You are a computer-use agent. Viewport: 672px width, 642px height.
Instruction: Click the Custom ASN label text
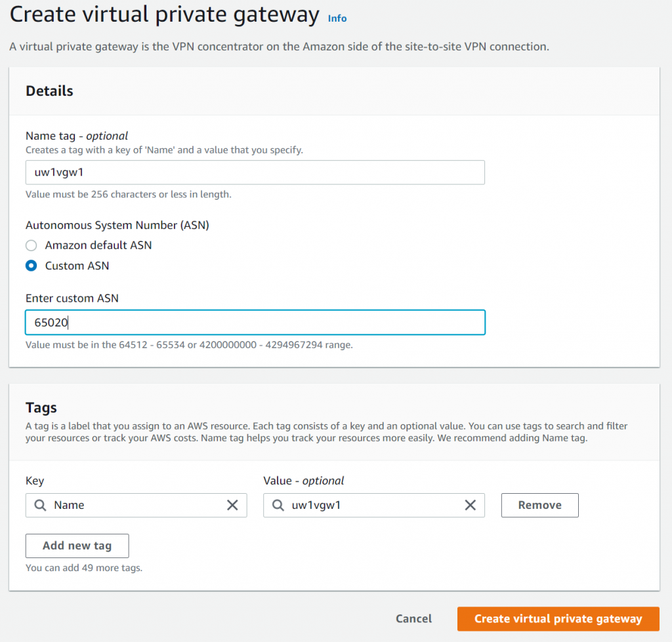click(77, 266)
